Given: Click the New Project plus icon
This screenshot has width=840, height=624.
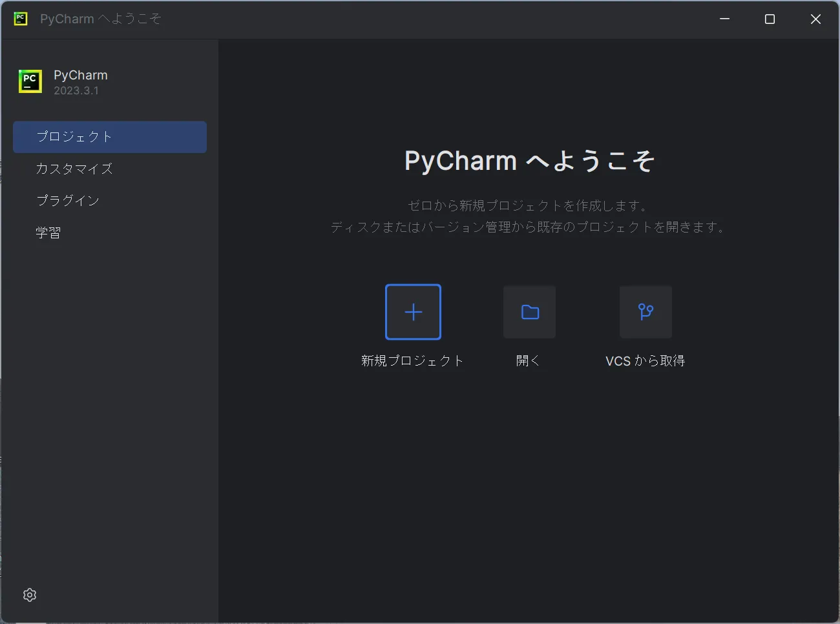Looking at the screenshot, I should (413, 312).
